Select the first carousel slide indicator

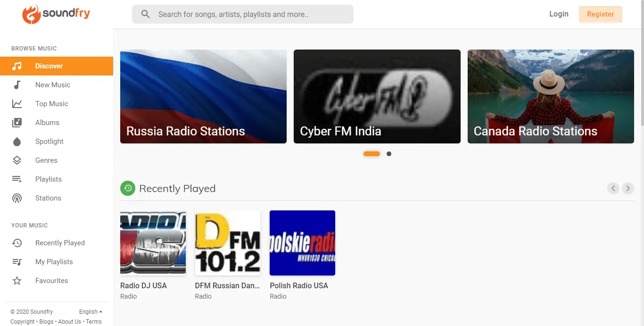pyautogui.click(x=372, y=154)
